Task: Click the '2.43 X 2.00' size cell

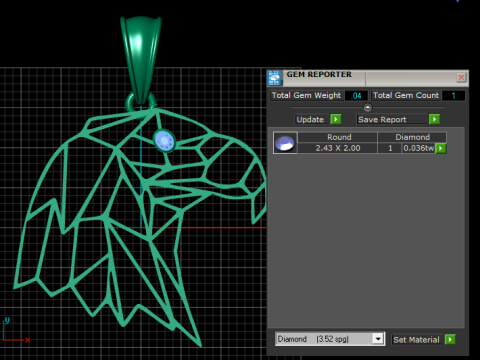Action: pyautogui.click(x=338, y=148)
